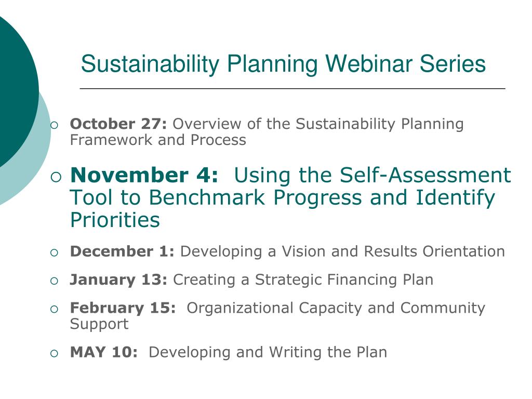The image size is (532, 399).
Task: Select the October 27 bullet marker
Action: coord(54,125)
